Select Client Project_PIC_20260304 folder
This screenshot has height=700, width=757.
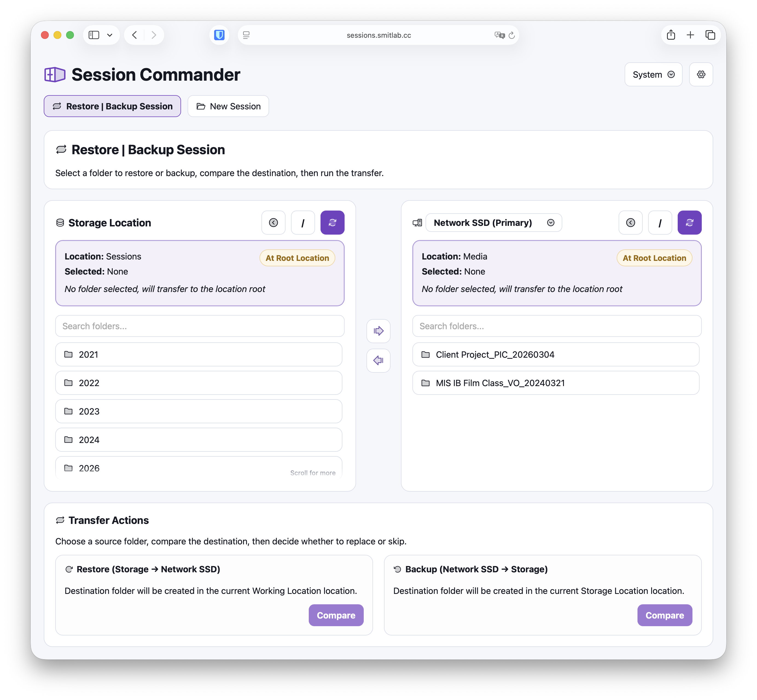[x=555, y=355]
